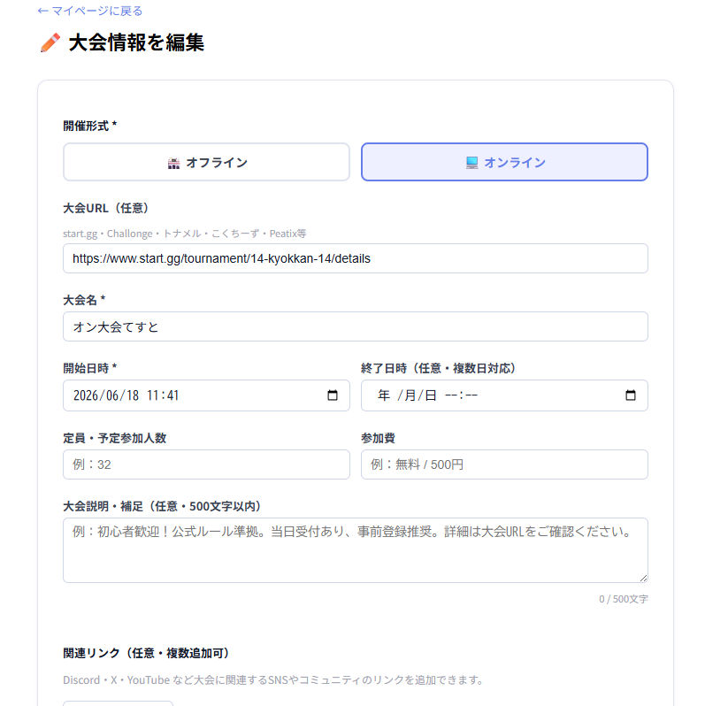Click the computer icon on オンライン button
The height and width of the screenshot is (706, 728).
tap(471, 163)
